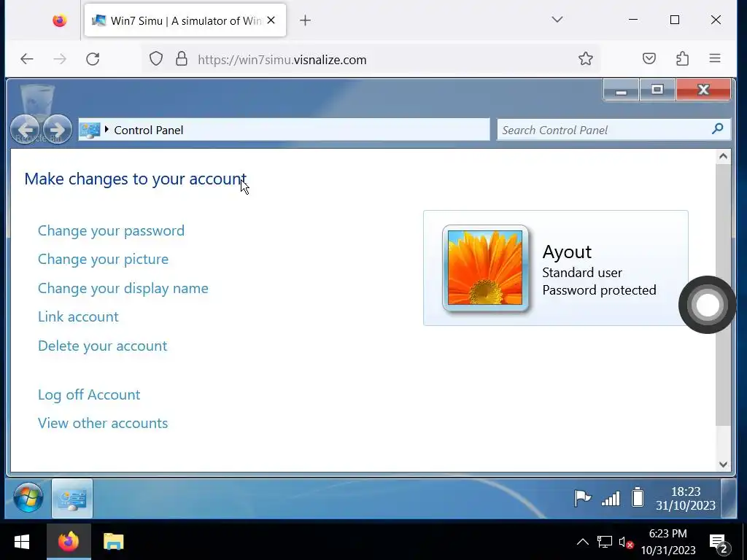Open the network signal bars icon
The image size is (747, 560).
pos(611,499)
